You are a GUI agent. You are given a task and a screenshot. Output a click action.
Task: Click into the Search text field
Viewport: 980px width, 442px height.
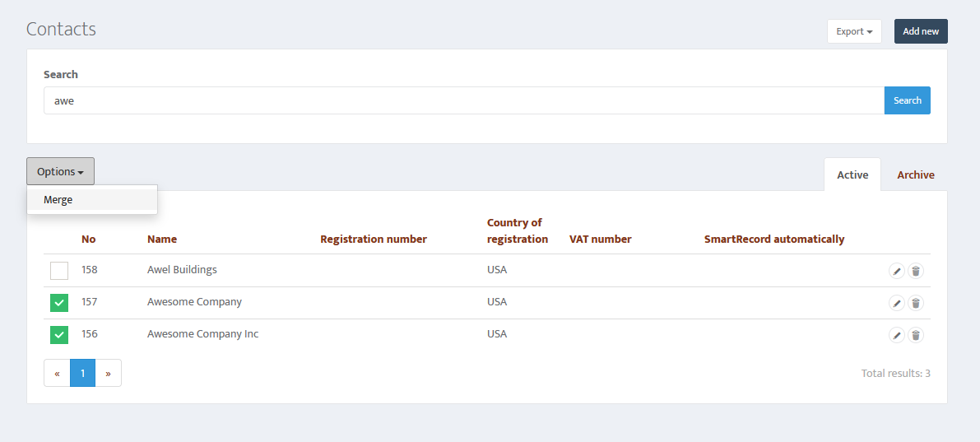[464, 100]
